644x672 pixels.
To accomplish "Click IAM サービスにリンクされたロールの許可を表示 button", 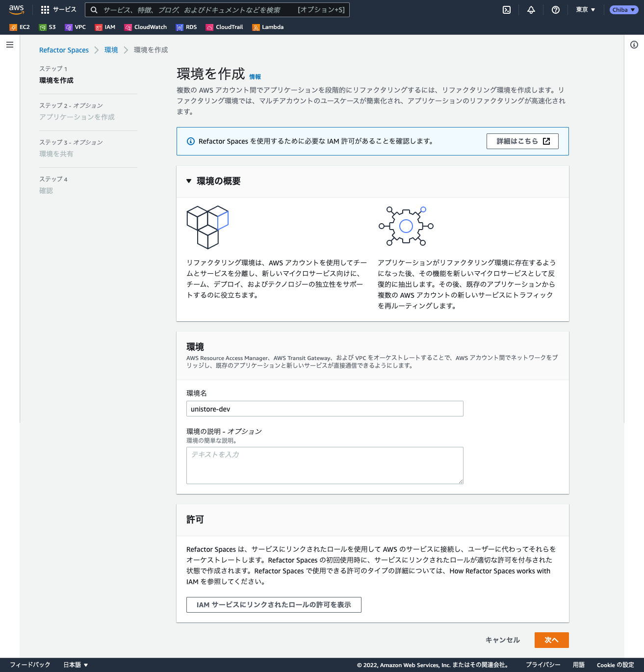I will click(x=274, y=605).
